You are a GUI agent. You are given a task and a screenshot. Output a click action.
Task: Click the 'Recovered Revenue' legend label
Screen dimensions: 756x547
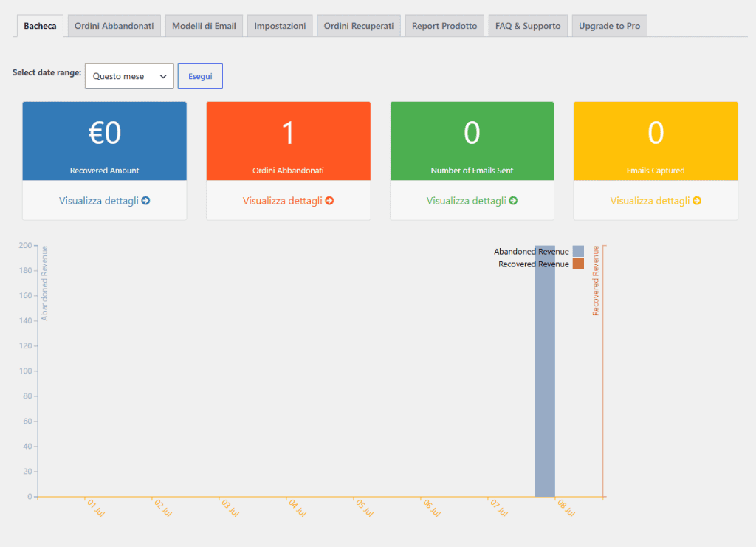pos(534,264)
